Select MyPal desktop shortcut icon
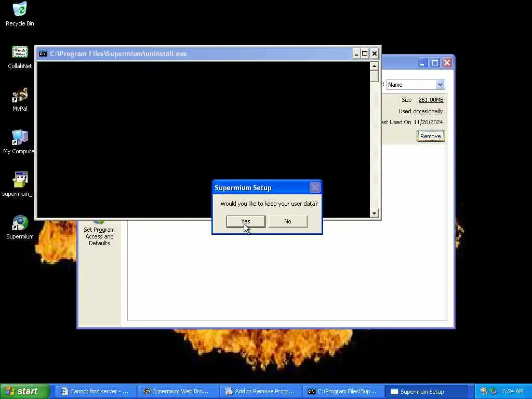 tap(20, 100)
